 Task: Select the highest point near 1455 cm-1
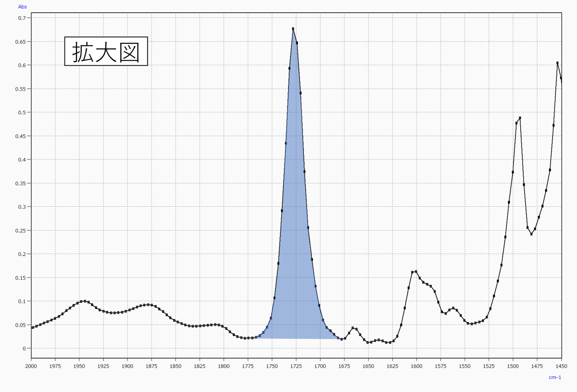558,63
